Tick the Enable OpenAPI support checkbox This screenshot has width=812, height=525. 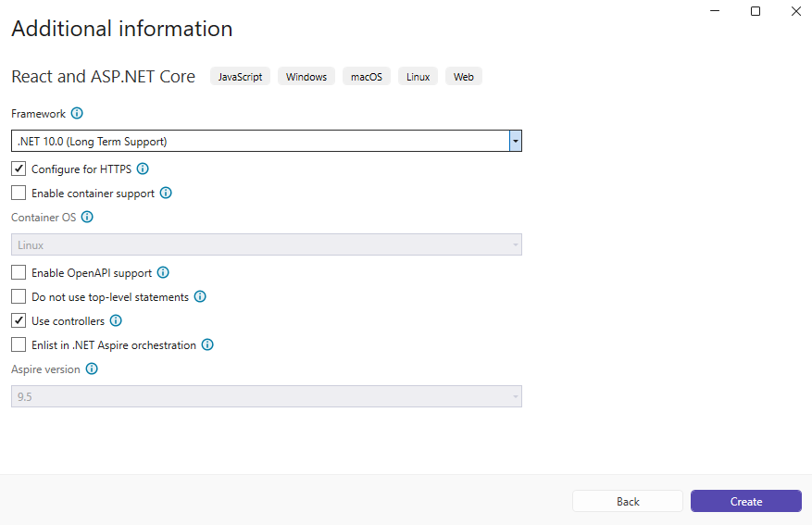tap(19, 273)
